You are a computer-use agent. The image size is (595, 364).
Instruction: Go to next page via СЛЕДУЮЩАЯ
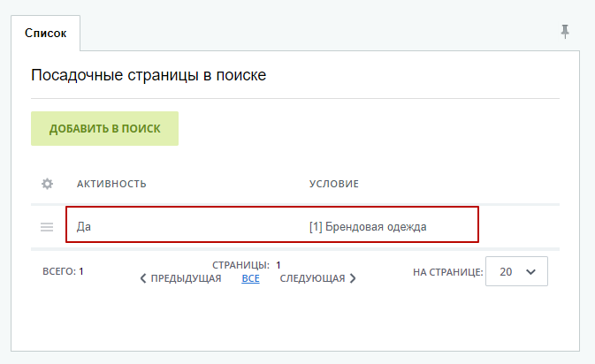click(x=312, y=278)
